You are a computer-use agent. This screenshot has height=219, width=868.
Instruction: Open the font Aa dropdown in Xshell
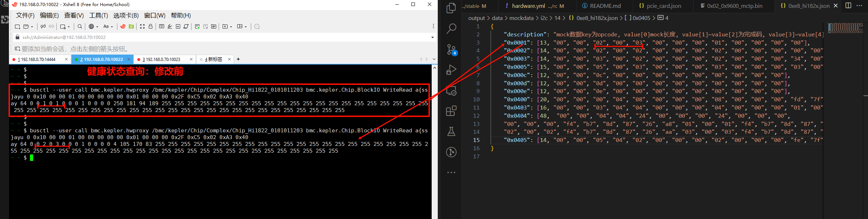coord(108,26)
